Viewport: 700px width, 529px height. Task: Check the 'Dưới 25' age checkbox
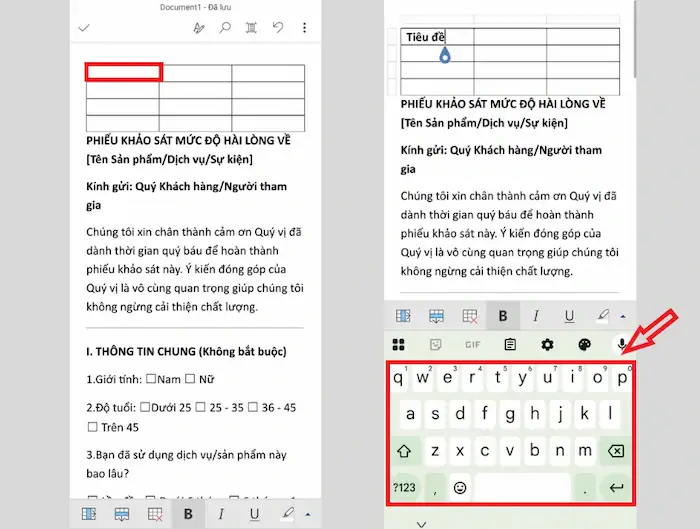click(x=145, y=407)
